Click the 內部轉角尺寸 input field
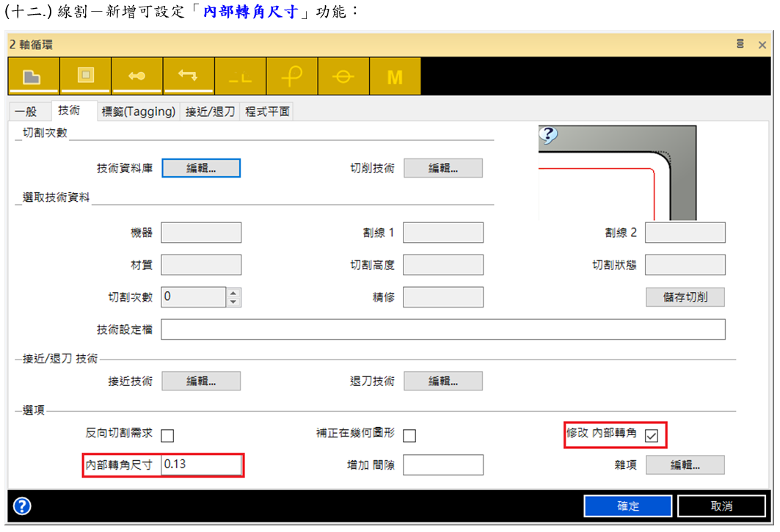The image size is (780, 532). 200,464
